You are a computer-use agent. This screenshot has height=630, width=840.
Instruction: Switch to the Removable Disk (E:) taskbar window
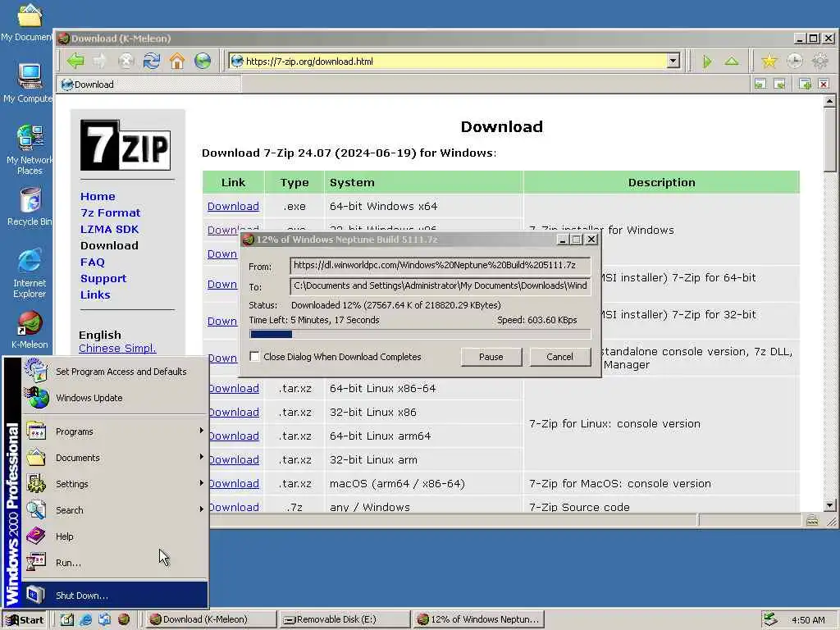(345, 619)
